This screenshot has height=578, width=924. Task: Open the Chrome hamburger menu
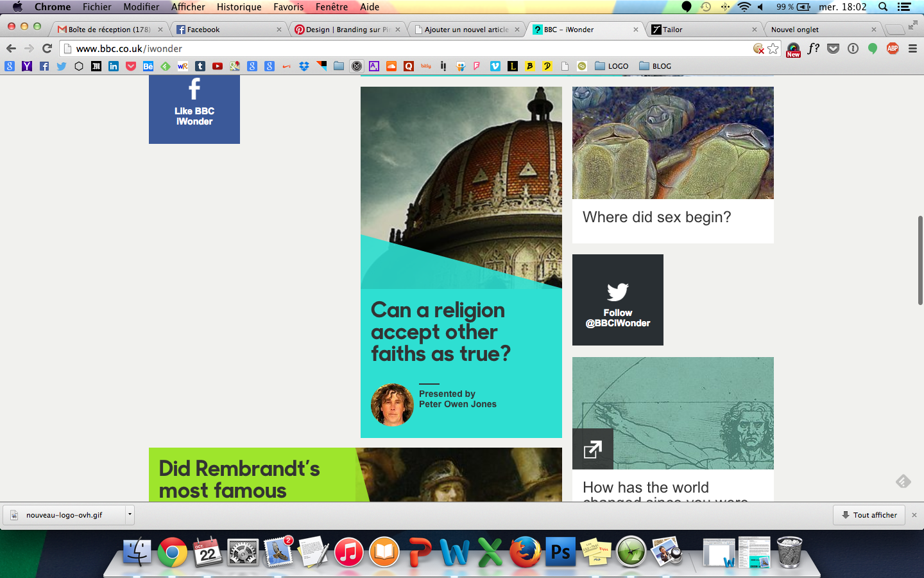912,49
